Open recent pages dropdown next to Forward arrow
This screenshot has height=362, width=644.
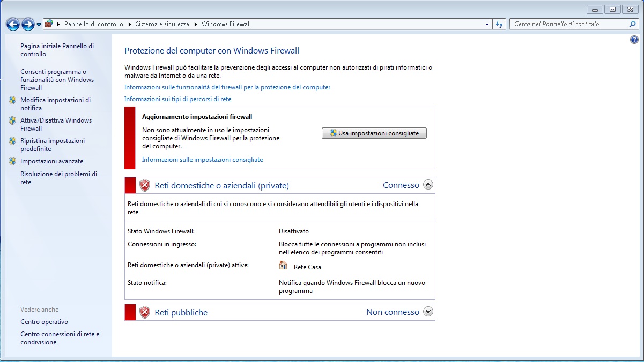click(x=39, y=25)
